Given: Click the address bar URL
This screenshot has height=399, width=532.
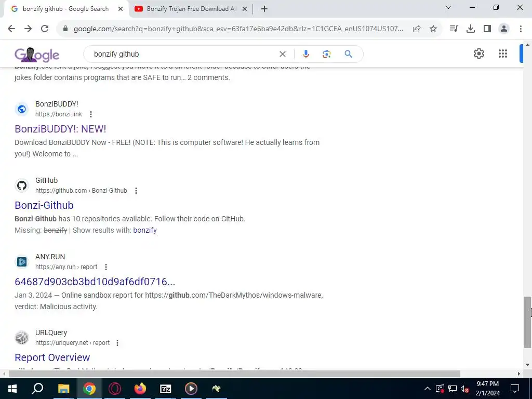Looking at the screenshot, I should click(x=238, y=29).
